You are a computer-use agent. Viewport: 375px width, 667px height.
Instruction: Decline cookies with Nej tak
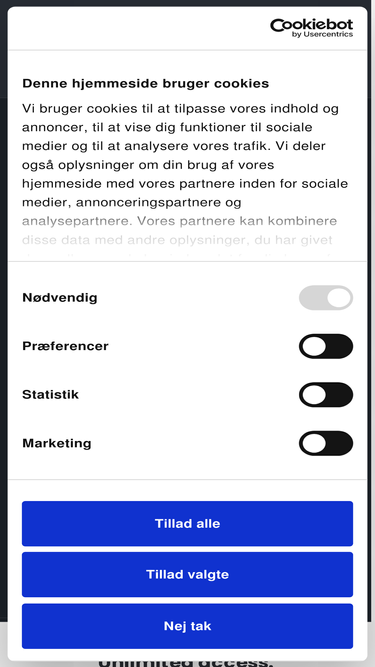pos(188,626)
